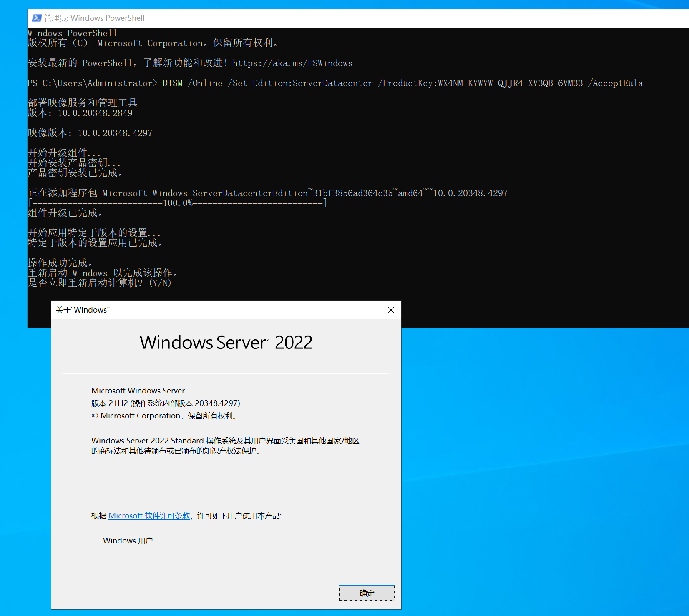Click the 版本 21H2 build number text
Image resolution: width=689 pixels, height=616 pixels.
click(166, 403)
